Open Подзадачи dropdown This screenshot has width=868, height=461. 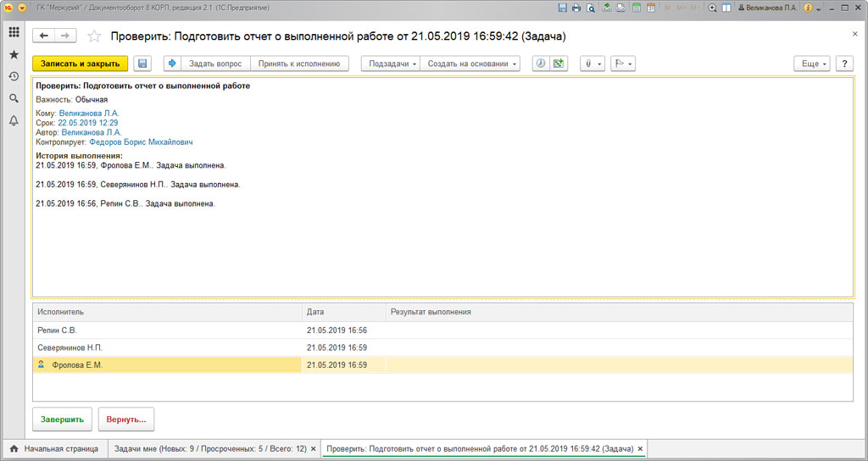391,64
